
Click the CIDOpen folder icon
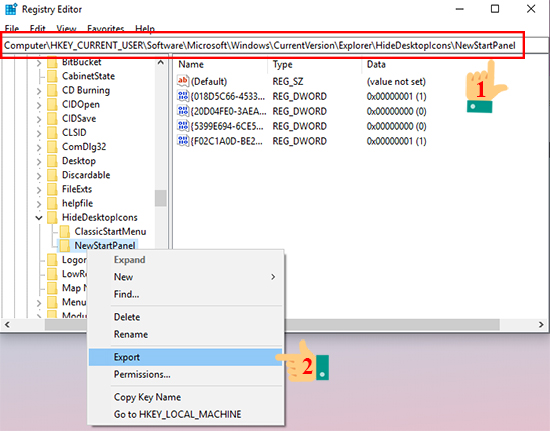tap(52, 104)
